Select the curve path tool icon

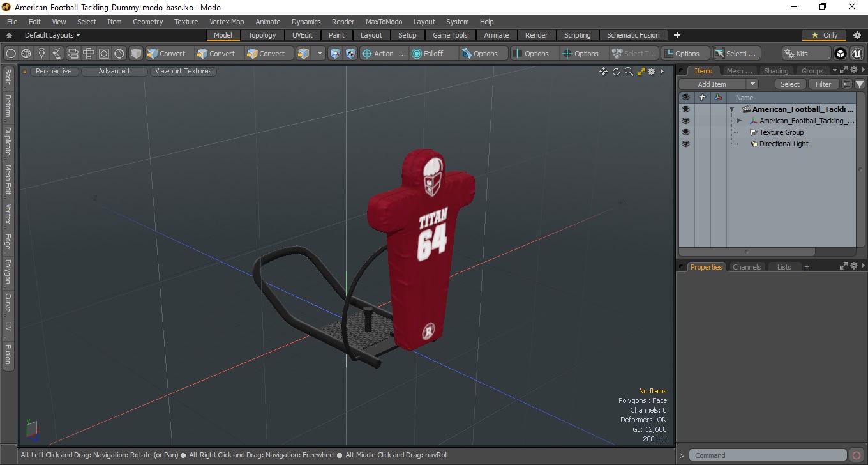(x=57, y=54)
